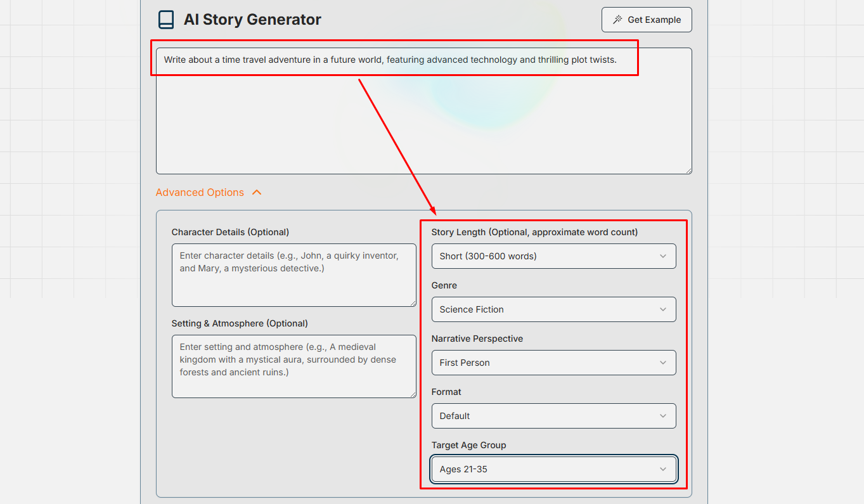Image resolution: width=864 pixels, height=504 pixels.
Task: Click the story prompt box's resize handle
Action: click(688, 170)
